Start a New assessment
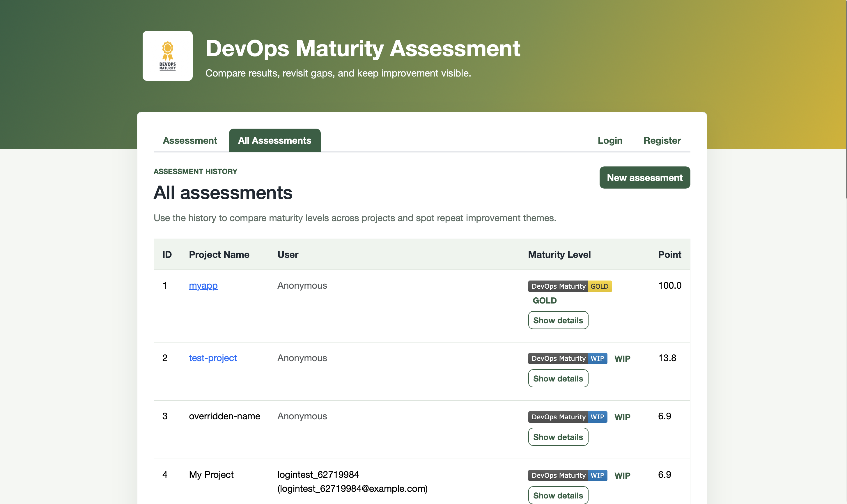 (645, 177)
